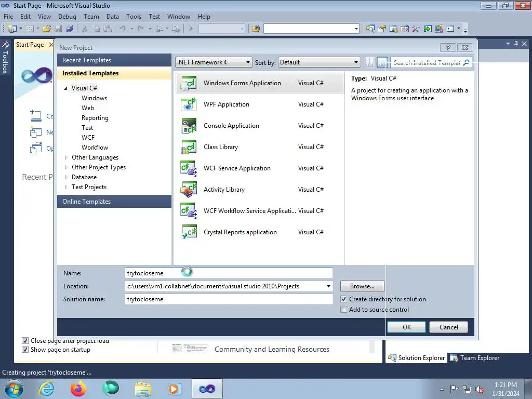Viewport: 532px width, 399px height.
Task: Open the Recent Templates section
Action: tap(114, 60)
